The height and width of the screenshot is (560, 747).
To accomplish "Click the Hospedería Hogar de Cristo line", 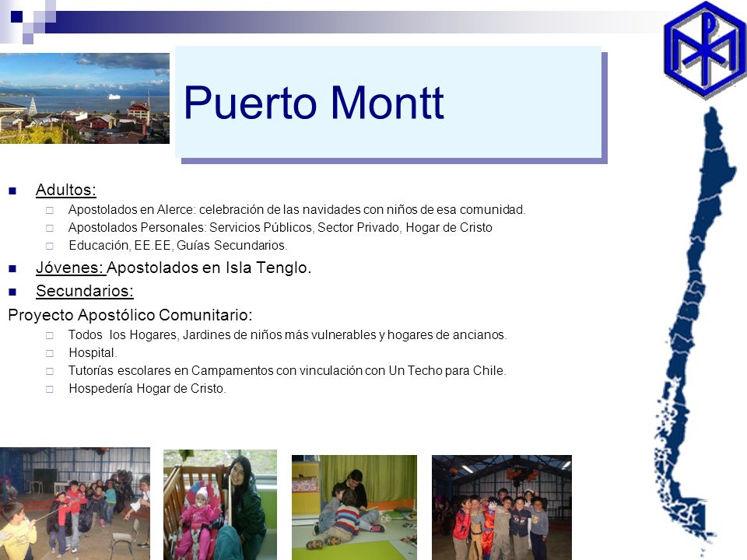I will point(147,389).
